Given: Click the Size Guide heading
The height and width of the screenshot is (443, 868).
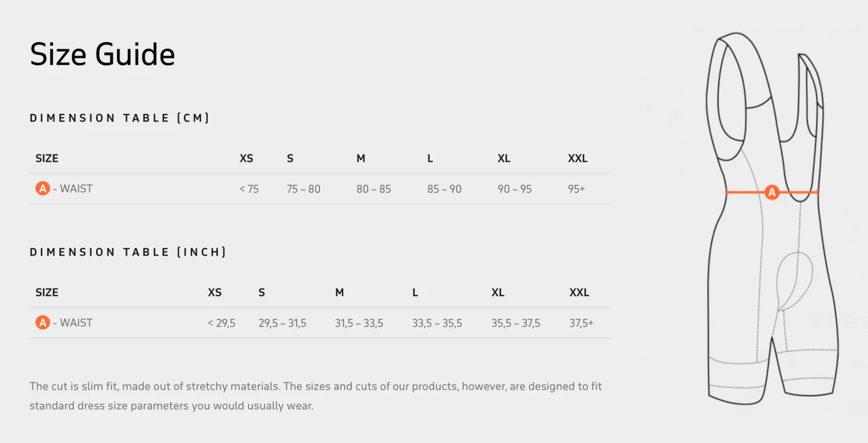Looking at the screenshot, I should (x=102, y=55).
